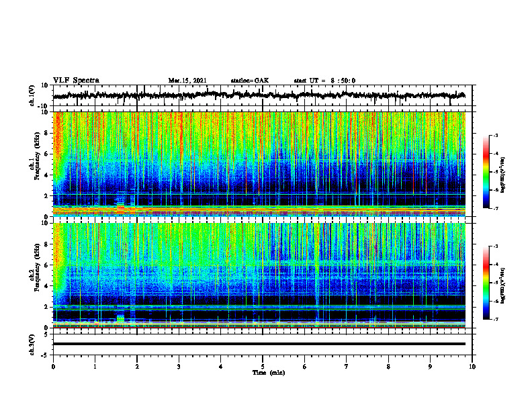
Task: Click time axis tick label "5"
Action: click(263, 367)
